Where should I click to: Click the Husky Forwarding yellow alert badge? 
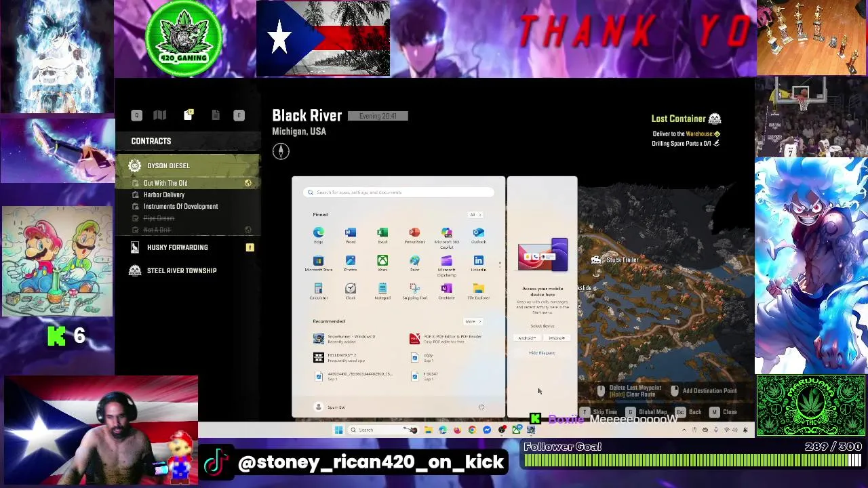coord(250,247)
